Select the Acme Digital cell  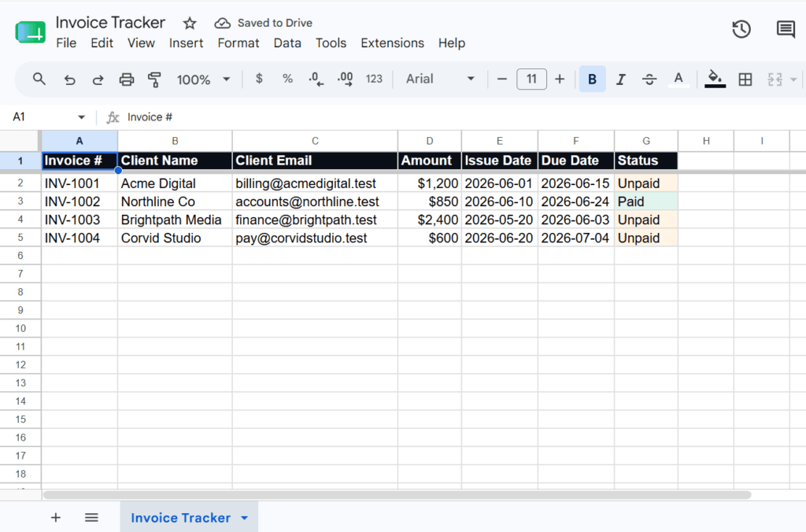point(175,183)
